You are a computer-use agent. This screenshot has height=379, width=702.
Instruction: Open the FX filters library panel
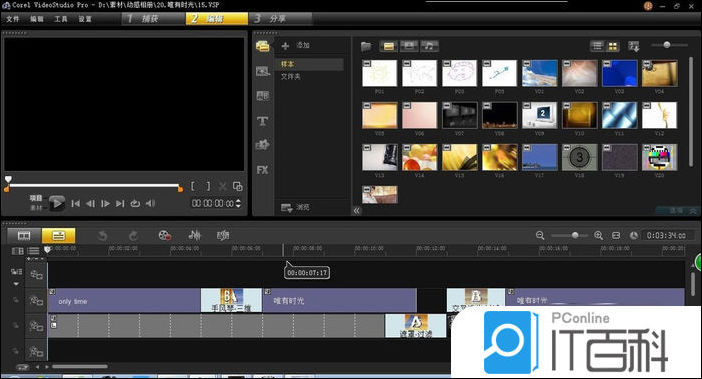[x=263, y=170]
